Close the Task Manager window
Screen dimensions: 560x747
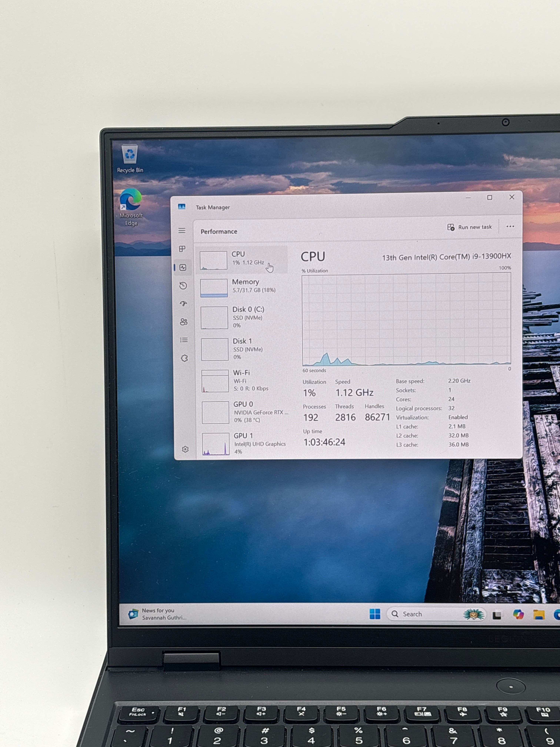pos(512,197)
